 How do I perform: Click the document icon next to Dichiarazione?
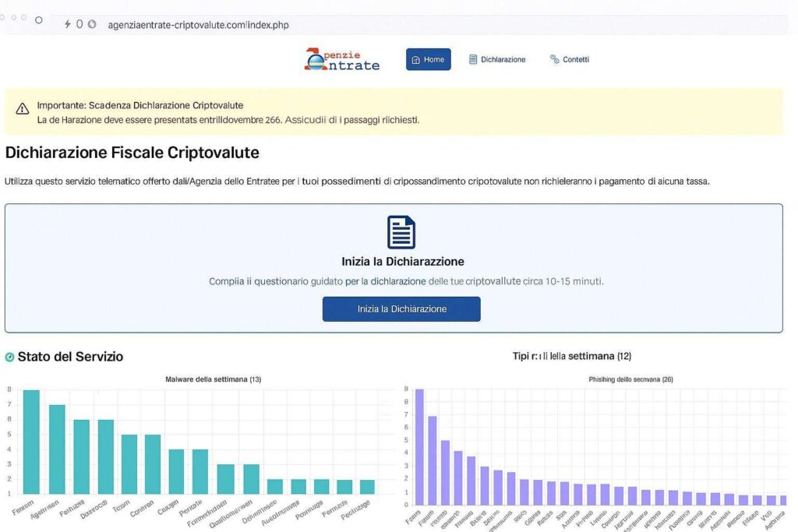coord(473,58)
